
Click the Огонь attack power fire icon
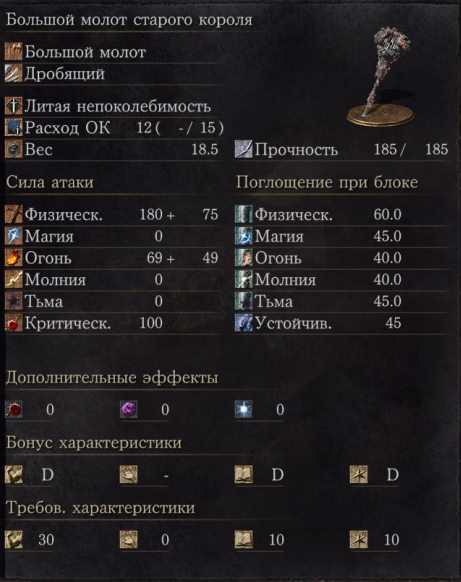tap(14, 258)
